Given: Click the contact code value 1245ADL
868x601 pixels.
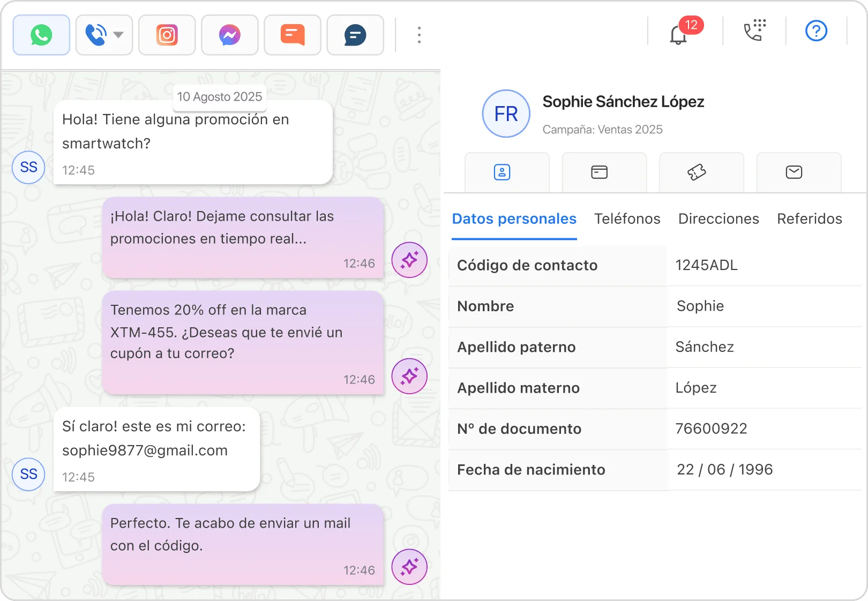Looking at the screenshot, I should (706, 265).
